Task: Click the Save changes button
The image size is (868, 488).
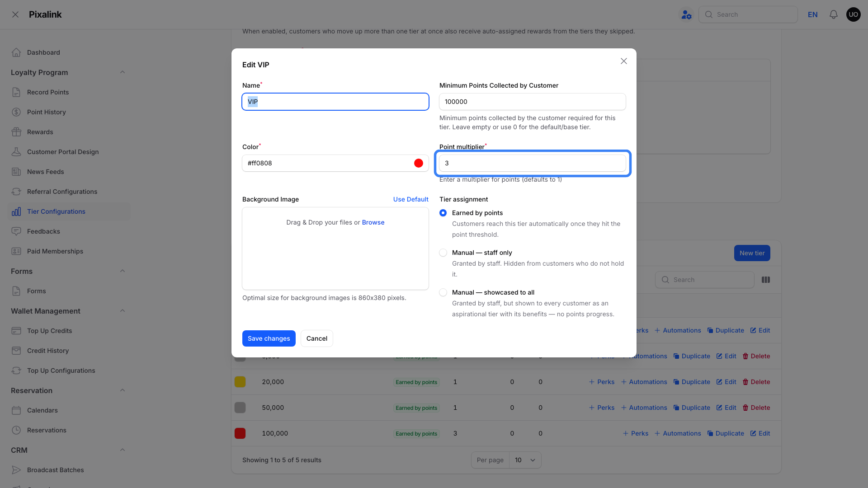Action: tap(269, 338)
